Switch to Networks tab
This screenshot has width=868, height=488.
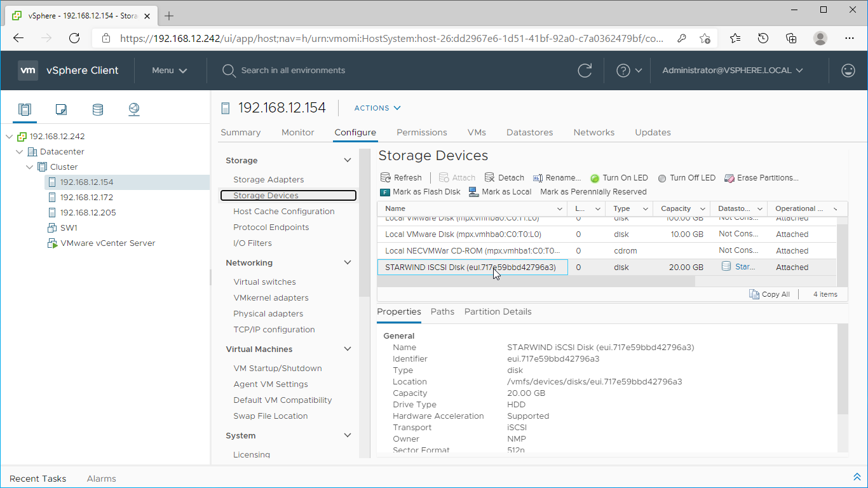[x=594, y=132]
